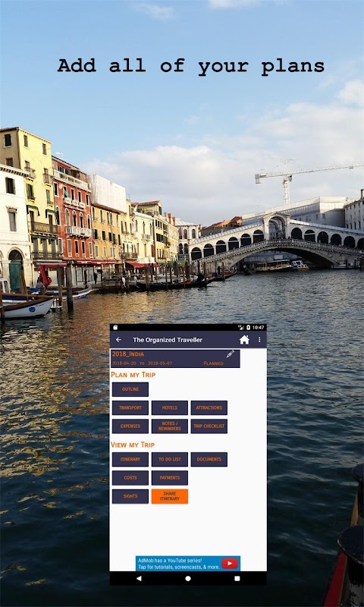The width and height of the screenshot is (364, 607).
Task: Select the 2018_India trip name
Action: click(x=128, y=354)
